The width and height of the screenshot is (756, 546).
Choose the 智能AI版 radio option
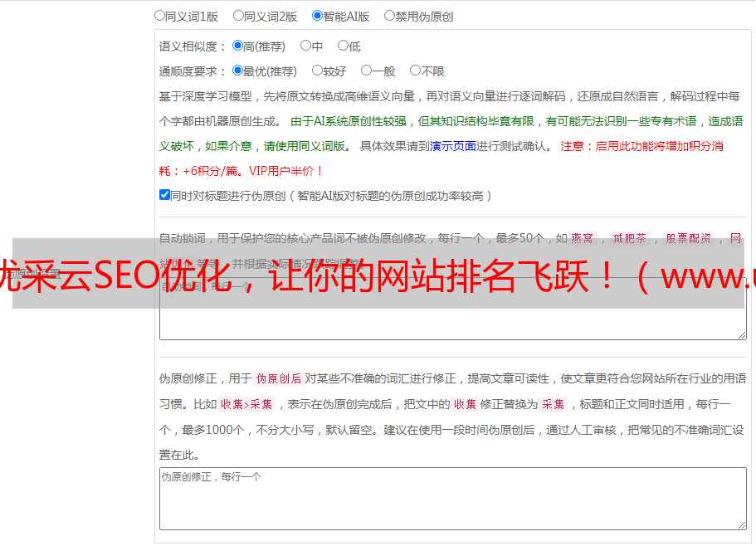tap(317, 16)
